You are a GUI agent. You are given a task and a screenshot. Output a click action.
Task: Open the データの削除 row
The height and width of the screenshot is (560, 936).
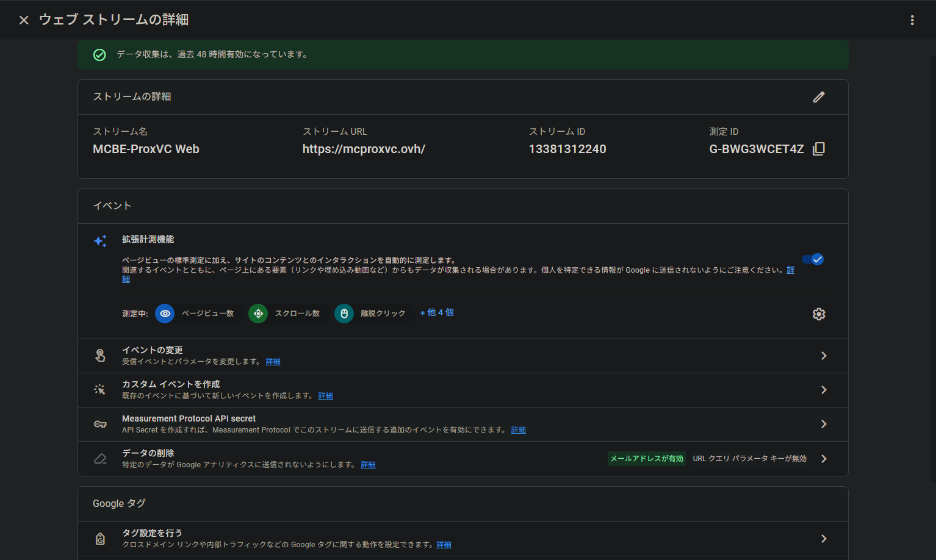pyautogui.click(x=823, y=459)
